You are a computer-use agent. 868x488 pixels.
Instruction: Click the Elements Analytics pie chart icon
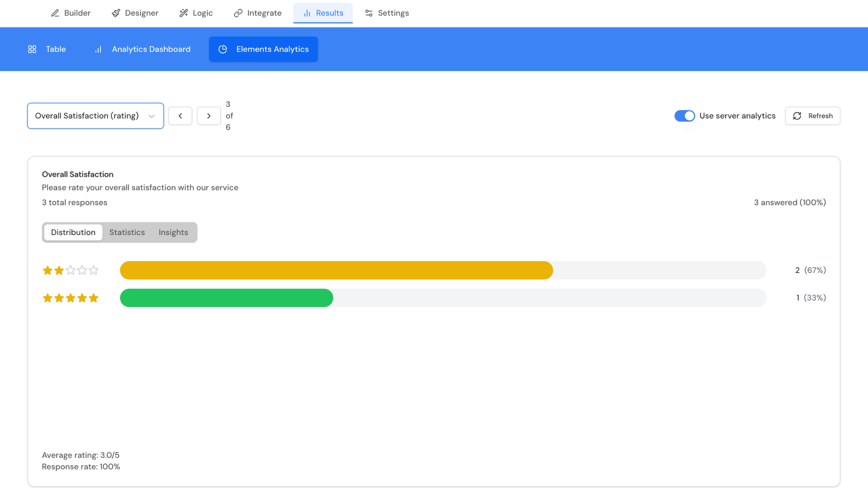click(x=223, y=49)
